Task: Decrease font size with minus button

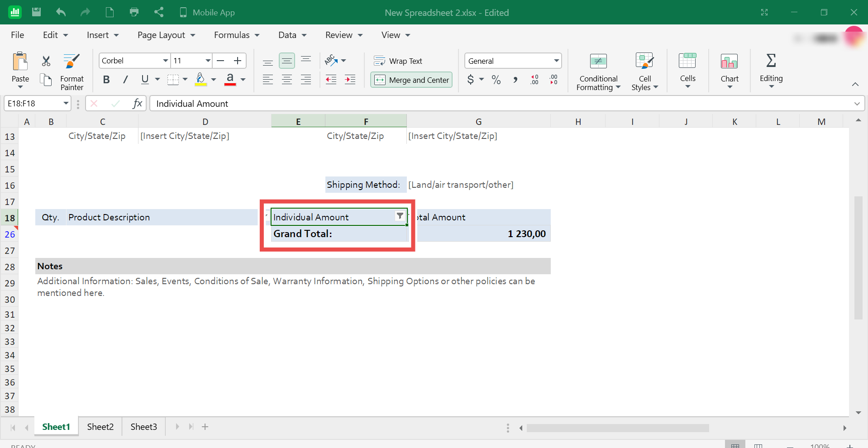Action: tap(220, 61)
